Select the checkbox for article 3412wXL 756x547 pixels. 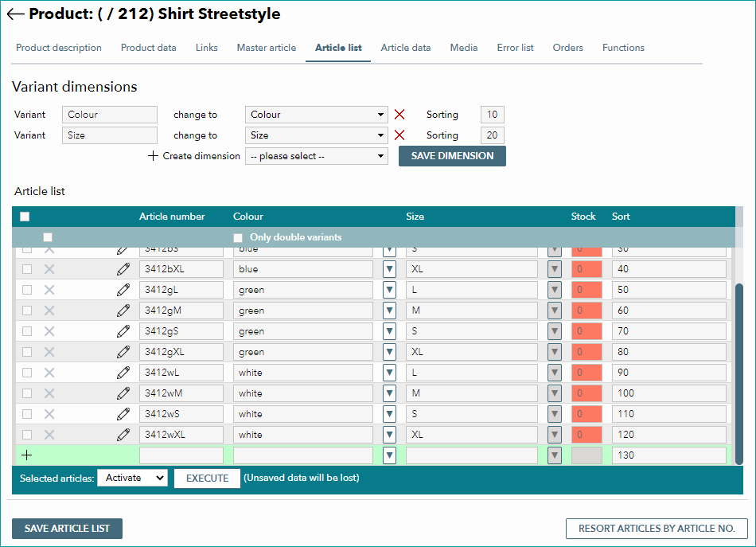coord(27,435)
